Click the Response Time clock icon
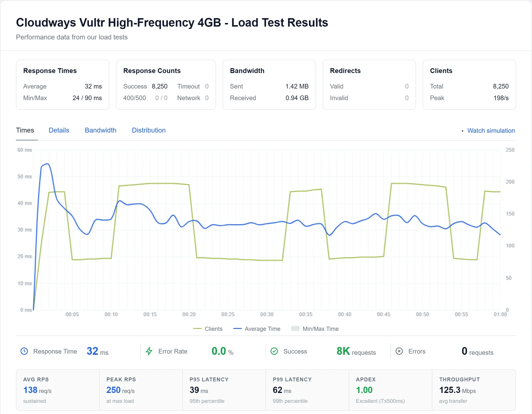This screenshot has height=414, width=532. [24, 351]
